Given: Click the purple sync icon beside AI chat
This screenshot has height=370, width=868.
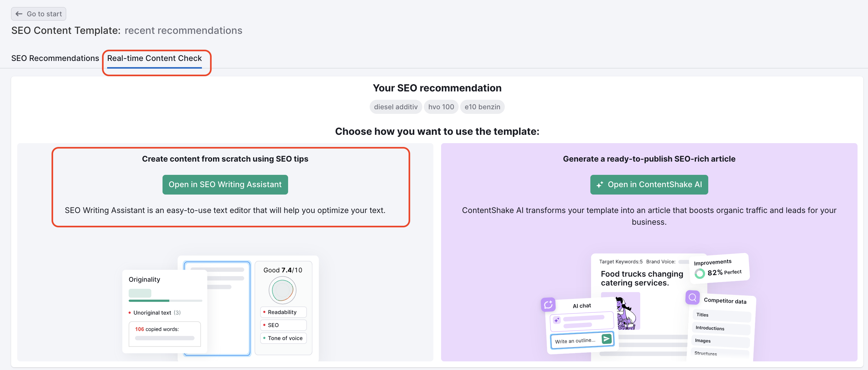Looking at the screenshot, I should (x=548, y=304).
